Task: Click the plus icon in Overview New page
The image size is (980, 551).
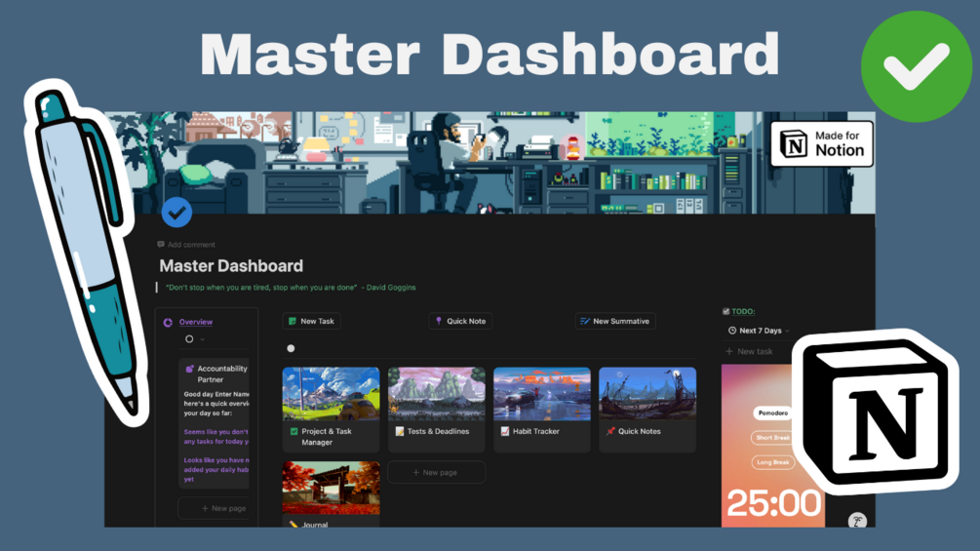Action: click(x=205, y=508)
